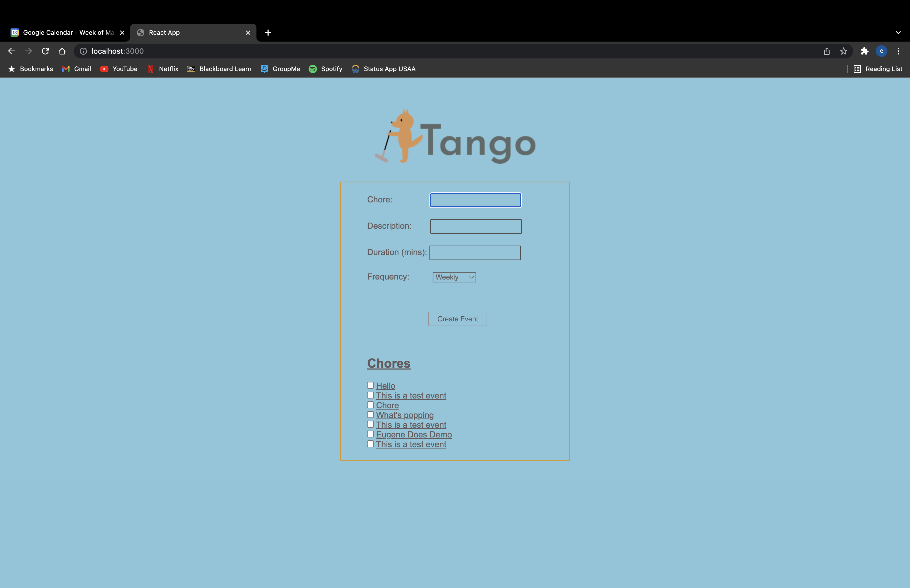Tick the What's popping checkbox

tap(370, 415)
